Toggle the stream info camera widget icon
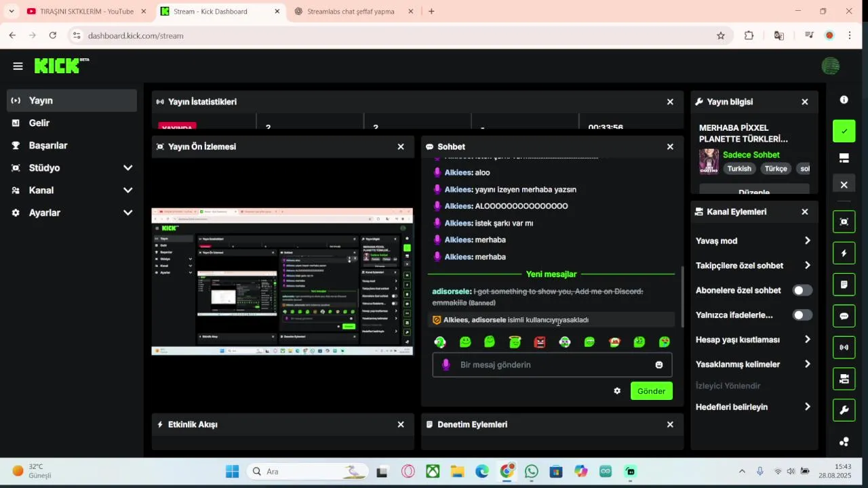The width and height of the screenshot is (868, 488). 844,379
